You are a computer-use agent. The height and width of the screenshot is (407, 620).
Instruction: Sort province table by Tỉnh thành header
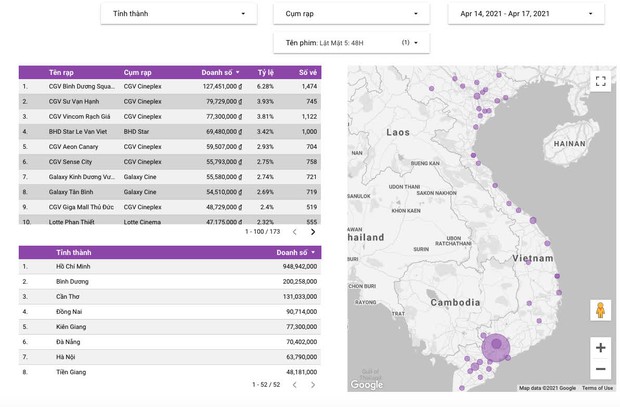[x=74, y=252]
